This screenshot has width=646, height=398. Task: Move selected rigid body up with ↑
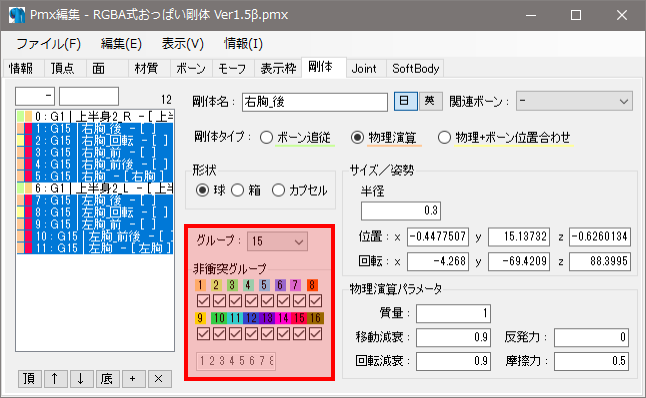pos(55,379)
